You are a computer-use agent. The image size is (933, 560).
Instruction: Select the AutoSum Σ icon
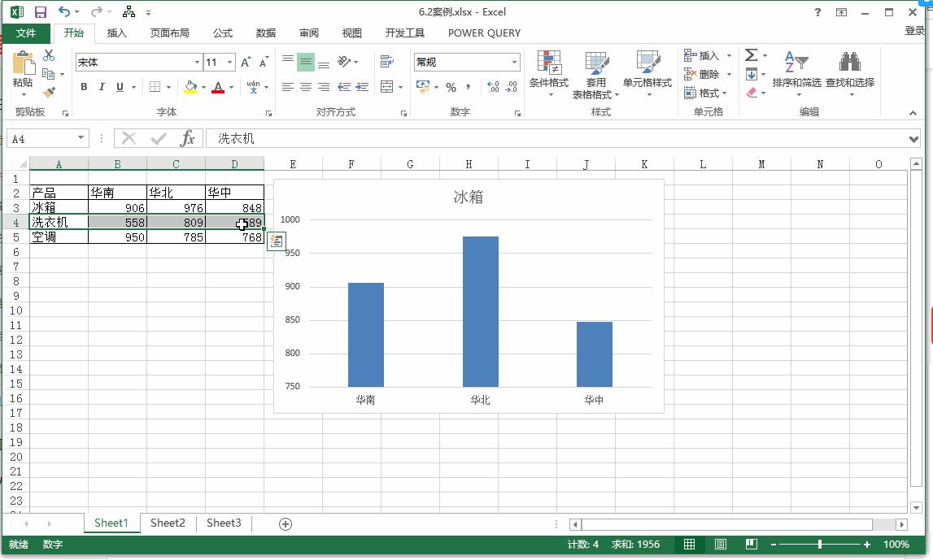tap(750, 55)
